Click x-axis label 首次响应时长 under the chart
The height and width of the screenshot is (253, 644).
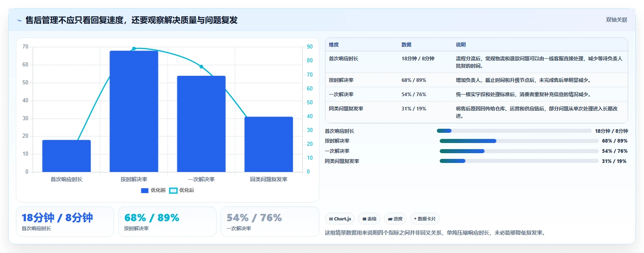pyautogui.click(x=66, y=179)
